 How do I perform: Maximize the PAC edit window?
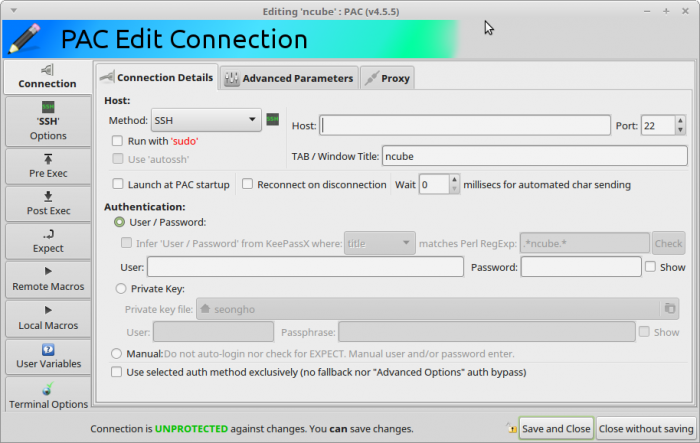tap(666, 11)
